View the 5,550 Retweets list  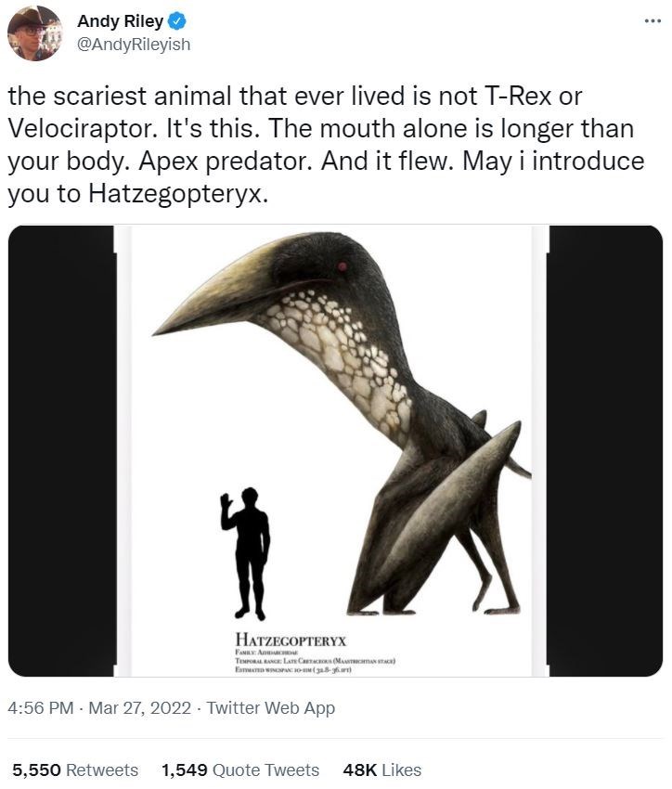74,770
